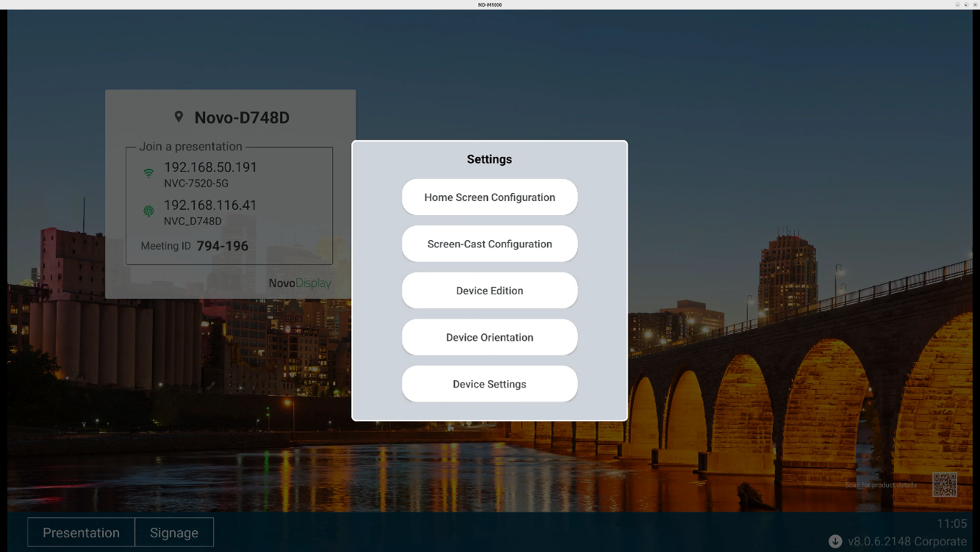
Task: Click the green Wi-Fi signal icon
Action: tap(148, 173)
